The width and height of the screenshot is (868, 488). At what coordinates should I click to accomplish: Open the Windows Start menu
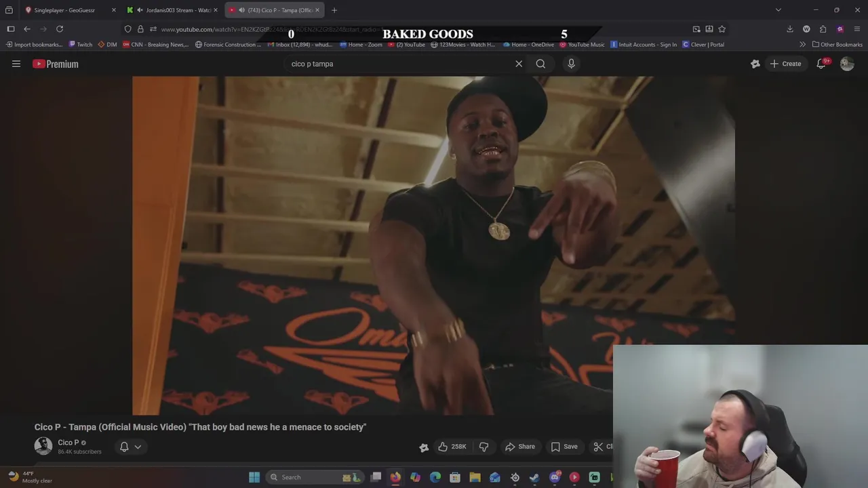click(254, 477)
